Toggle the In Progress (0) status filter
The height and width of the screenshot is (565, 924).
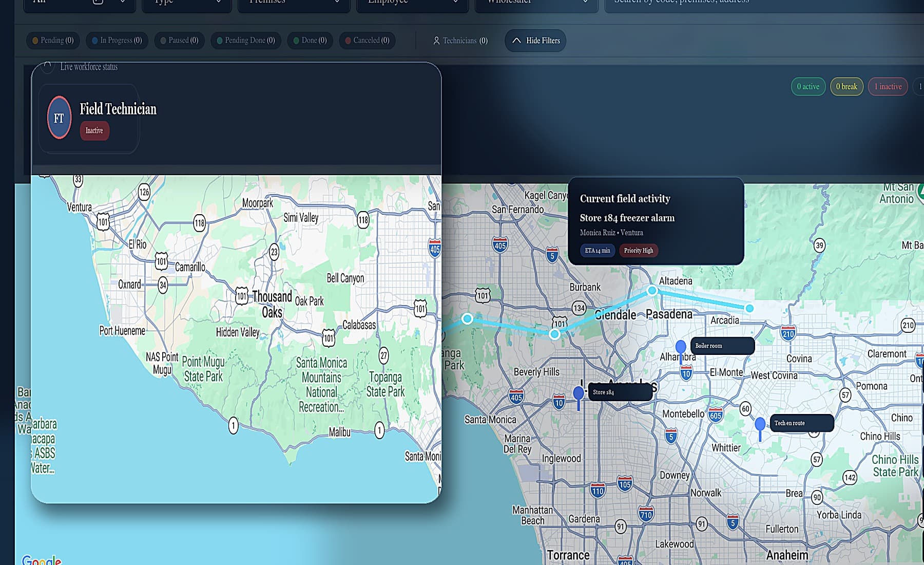[x=117, y=40]
